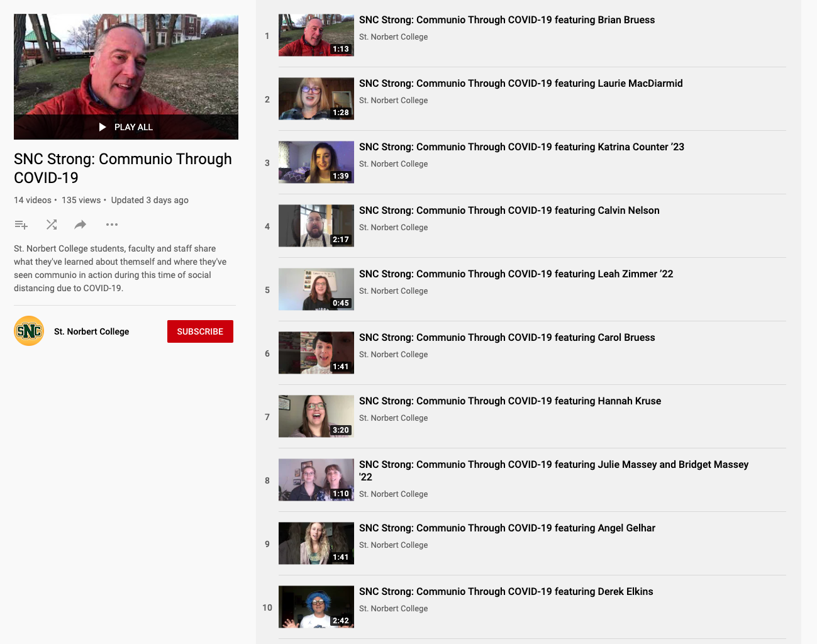The image size is (817, 644).
Task: Open the Hannah Kruse video thumbnail
Action: (316, 416)
